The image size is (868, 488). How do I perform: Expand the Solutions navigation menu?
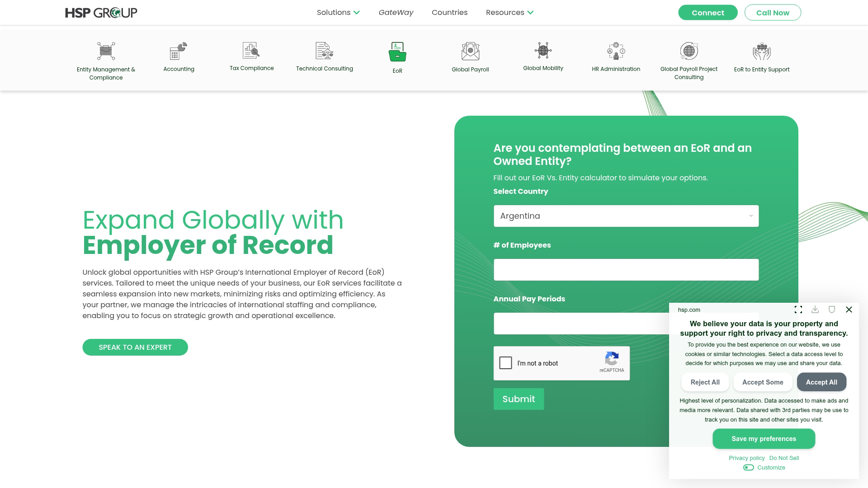(x=338, y=12)
